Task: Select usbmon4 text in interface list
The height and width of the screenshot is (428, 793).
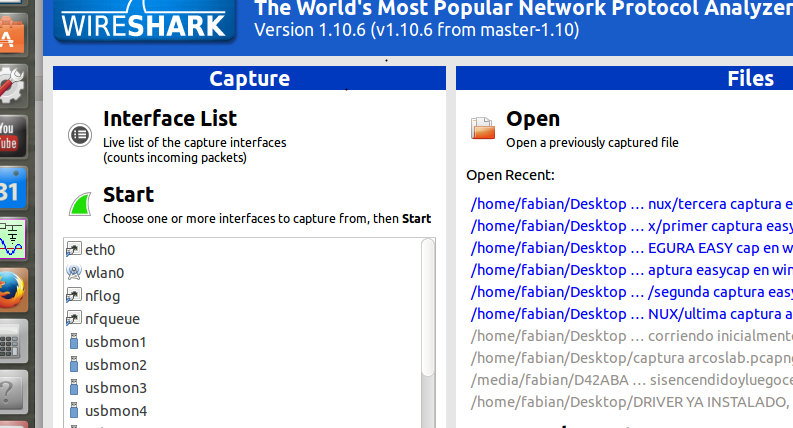Action: tap(116, 411)
